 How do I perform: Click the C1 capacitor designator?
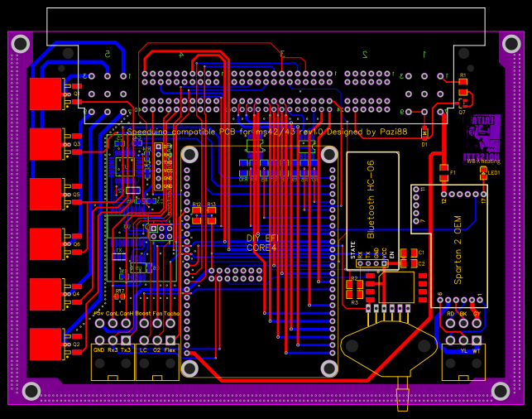click(421, 253)
